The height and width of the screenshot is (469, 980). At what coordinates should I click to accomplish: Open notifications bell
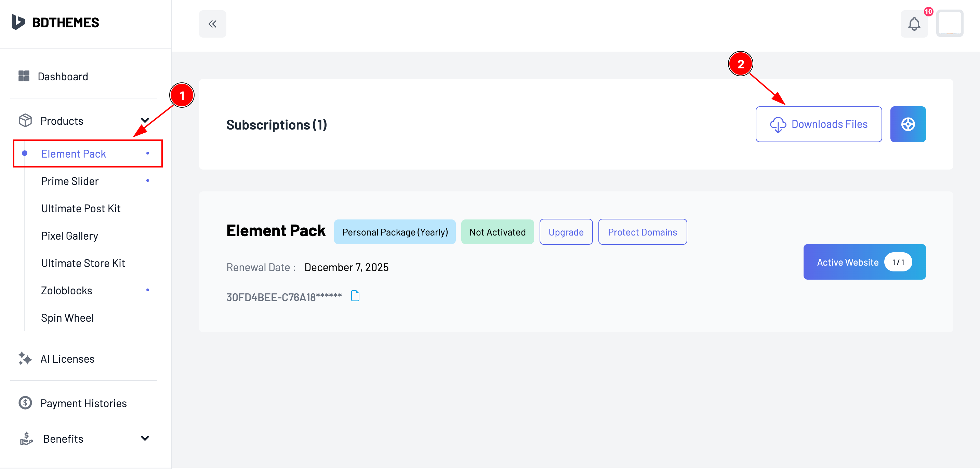(914, 24)
